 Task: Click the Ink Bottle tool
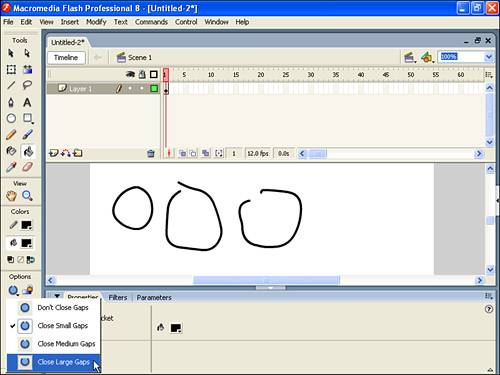[11, 151]
